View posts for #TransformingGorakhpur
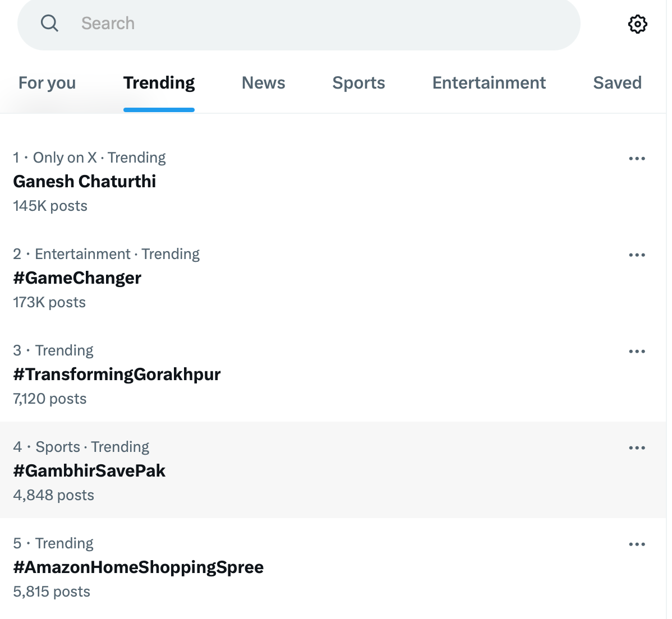 tap(117, 375)
